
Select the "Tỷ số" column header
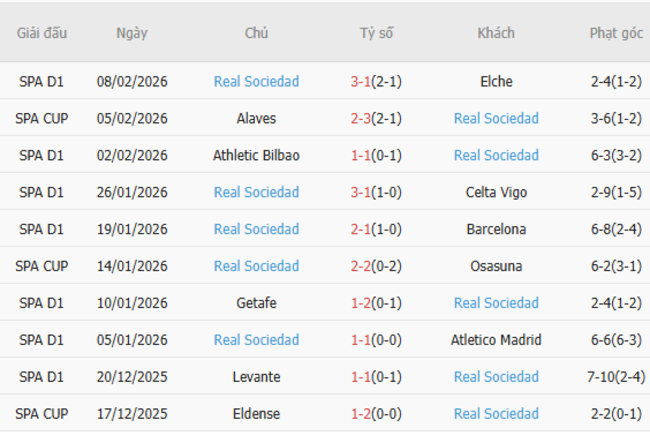point(377,33)
